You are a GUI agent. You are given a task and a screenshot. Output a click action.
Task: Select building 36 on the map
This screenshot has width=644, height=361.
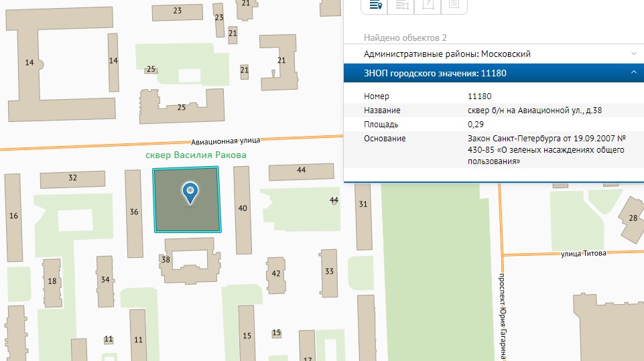click(134, 212)
